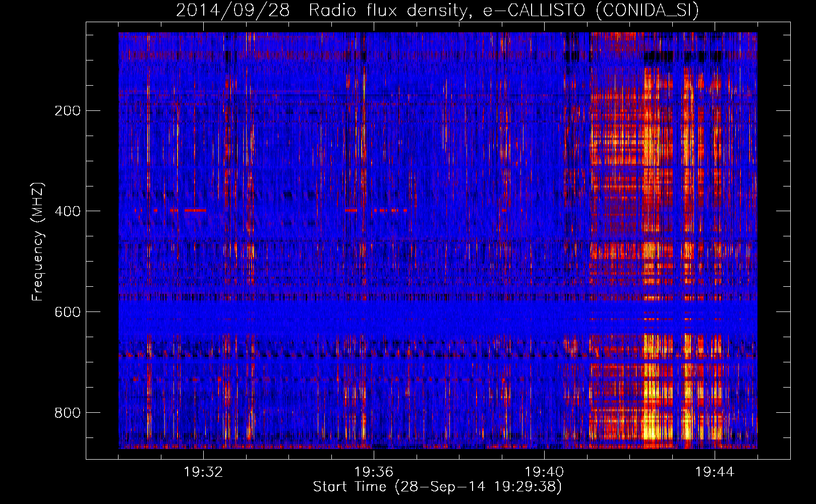Click the 19:40 time tick label
This screenshot has width=816, height=504.
coord(544,472)
